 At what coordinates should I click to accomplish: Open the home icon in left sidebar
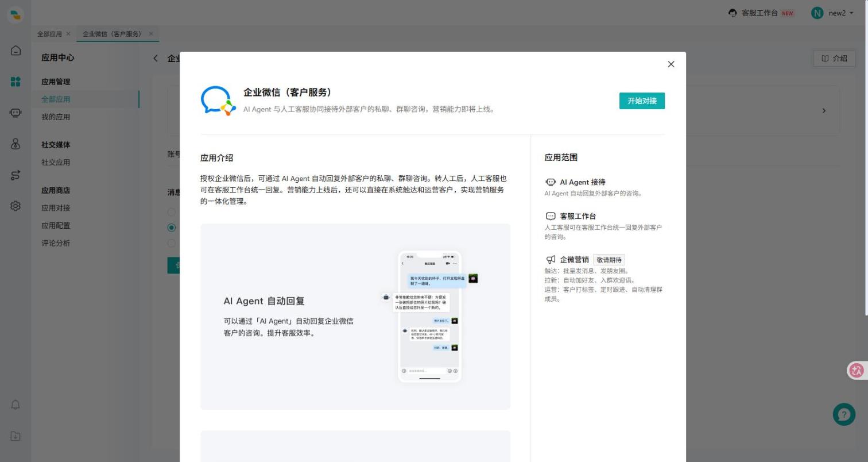point(15,51)
